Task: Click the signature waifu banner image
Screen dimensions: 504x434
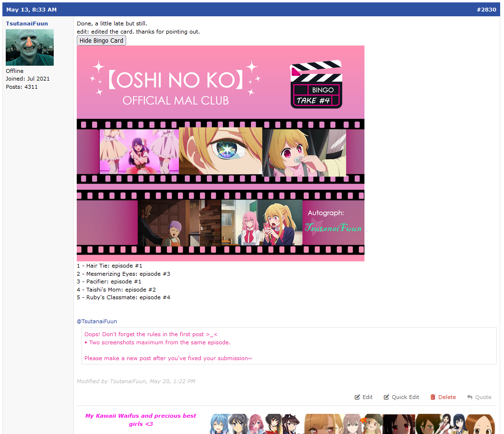Action: click(352, 424)
